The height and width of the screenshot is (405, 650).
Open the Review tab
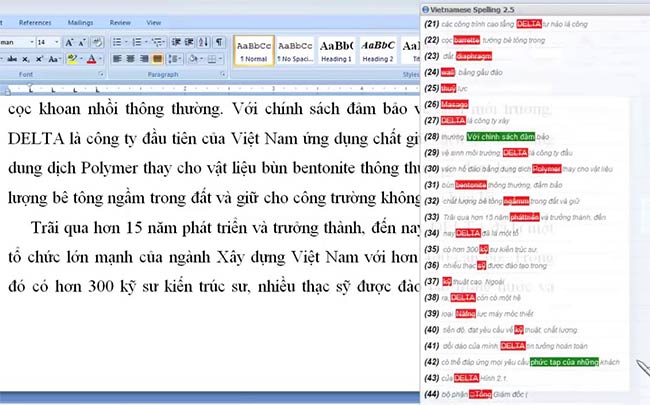tap(120, 23)
